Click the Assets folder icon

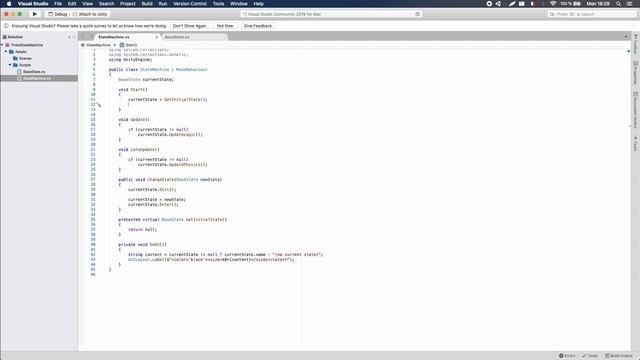click(11, 52)
